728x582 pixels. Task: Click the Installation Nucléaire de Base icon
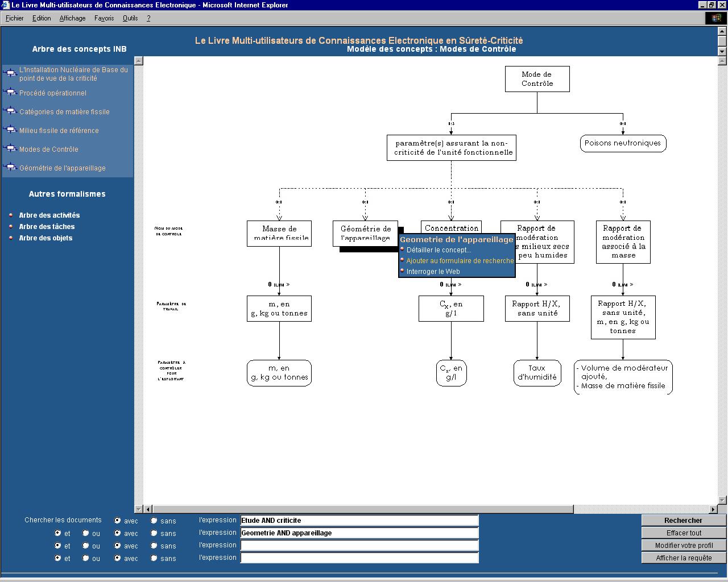coord(10,73)
